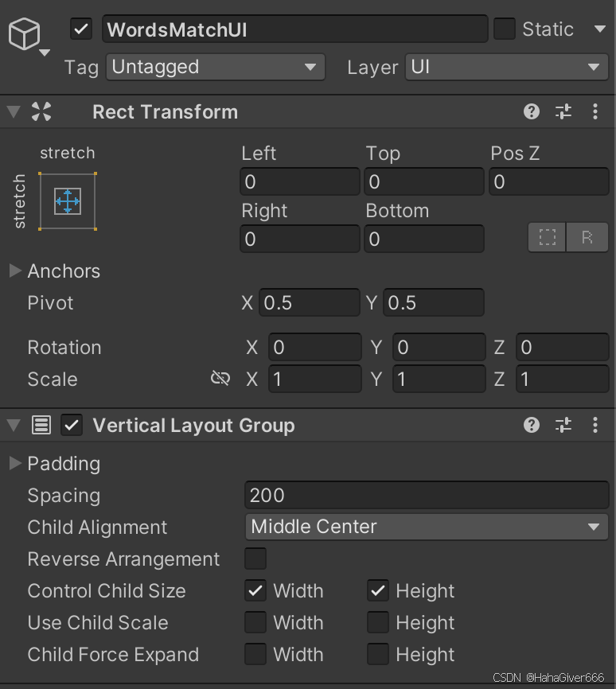This screenshot has height=689, width=616.
Task: Enable blueprint mode button
Action: pos(548,238)
